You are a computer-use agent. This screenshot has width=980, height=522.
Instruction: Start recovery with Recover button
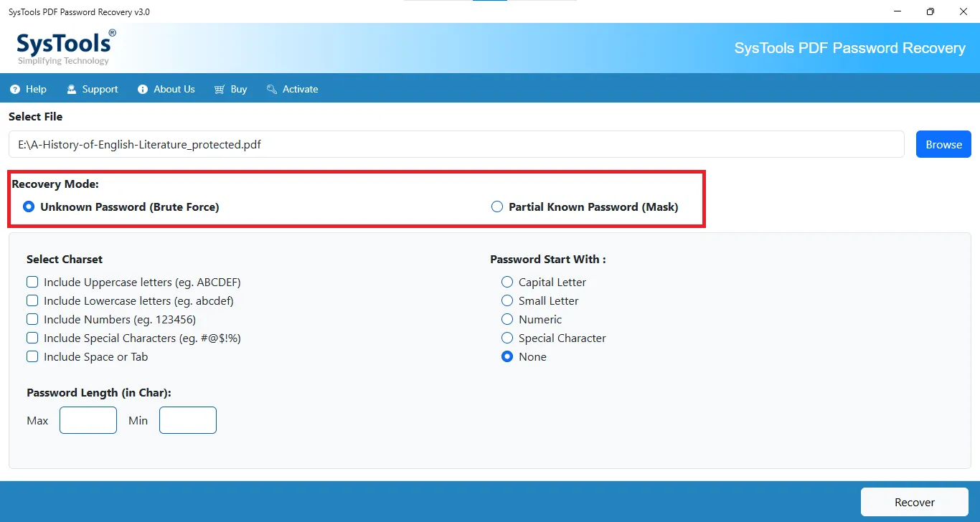tap(915, 502)
